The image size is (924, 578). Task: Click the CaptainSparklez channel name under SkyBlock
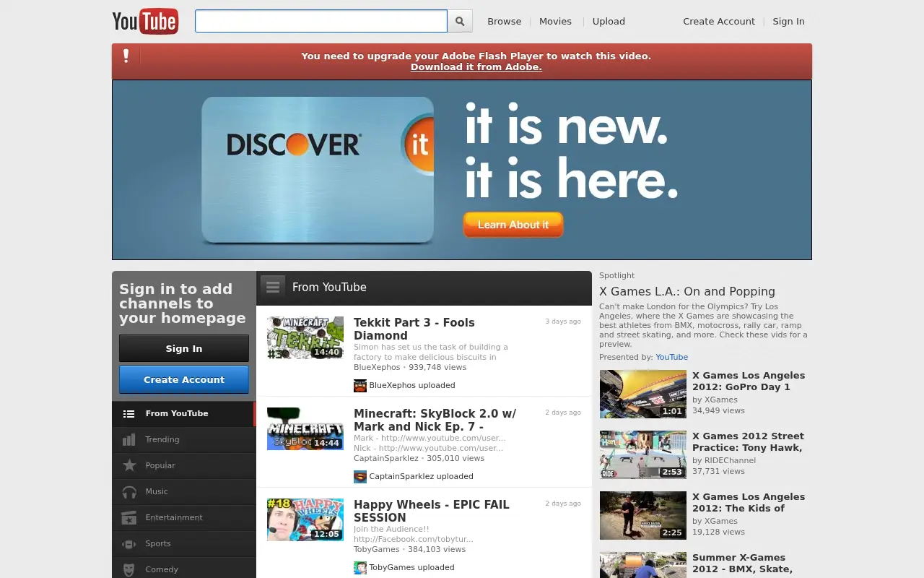tap(385, 458)
